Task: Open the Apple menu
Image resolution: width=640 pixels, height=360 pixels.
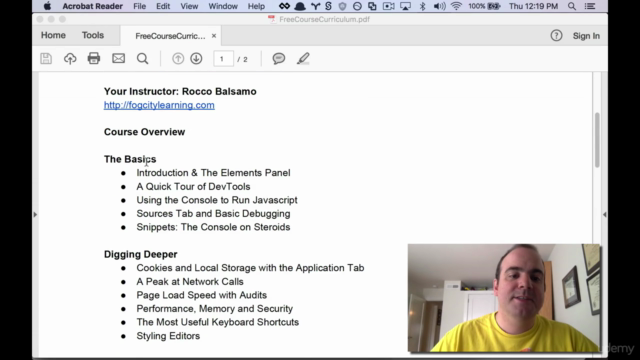Action: pos(47,6)
